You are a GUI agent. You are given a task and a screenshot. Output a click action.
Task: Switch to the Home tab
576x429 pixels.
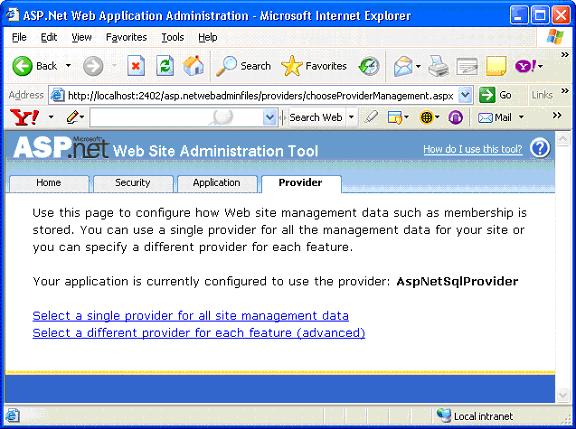click(48, 183)
